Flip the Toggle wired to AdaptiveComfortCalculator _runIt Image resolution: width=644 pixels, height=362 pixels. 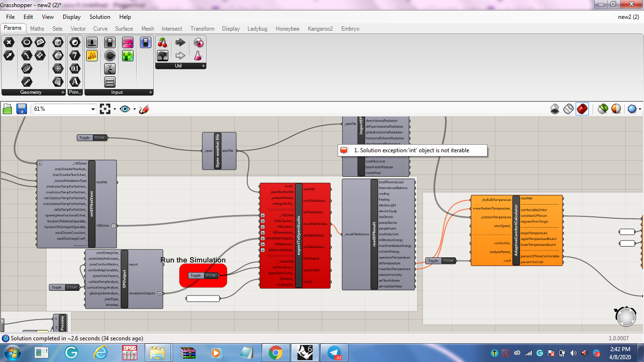point(440,261)
